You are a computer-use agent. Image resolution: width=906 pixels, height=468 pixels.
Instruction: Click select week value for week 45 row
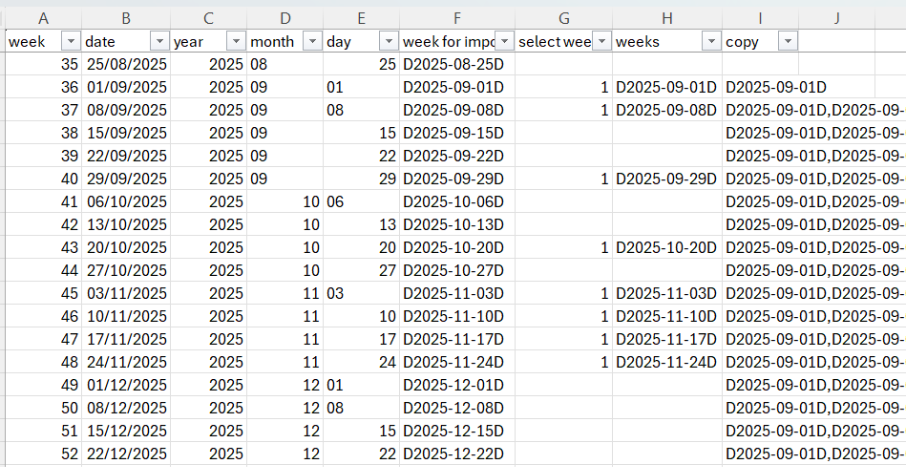coord(565,293)
